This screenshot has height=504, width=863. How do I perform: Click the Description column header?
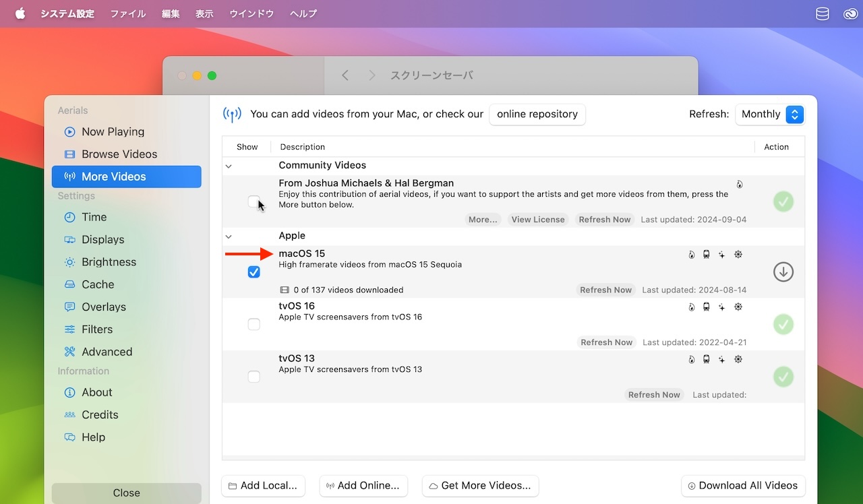303,147
